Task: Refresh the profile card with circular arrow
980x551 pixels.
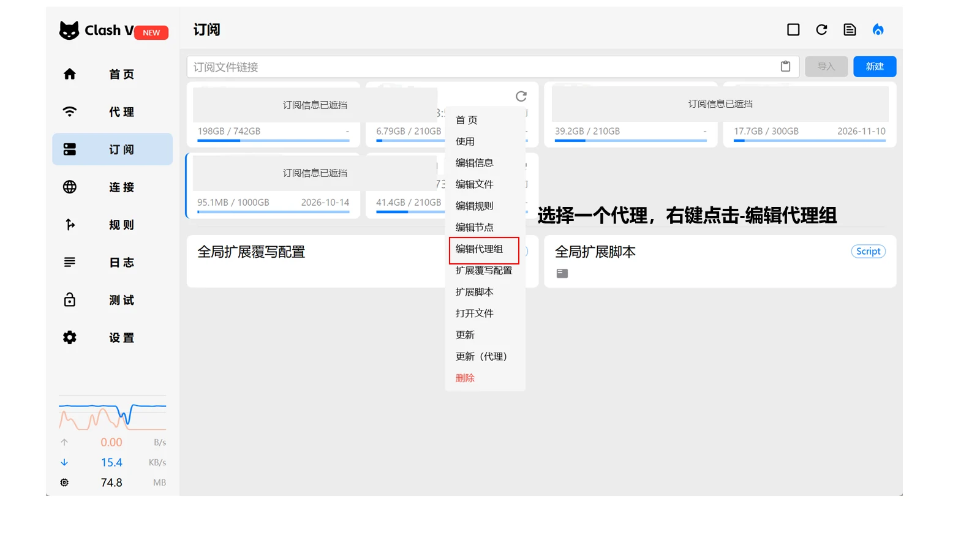Action: (x=521, y=96)
